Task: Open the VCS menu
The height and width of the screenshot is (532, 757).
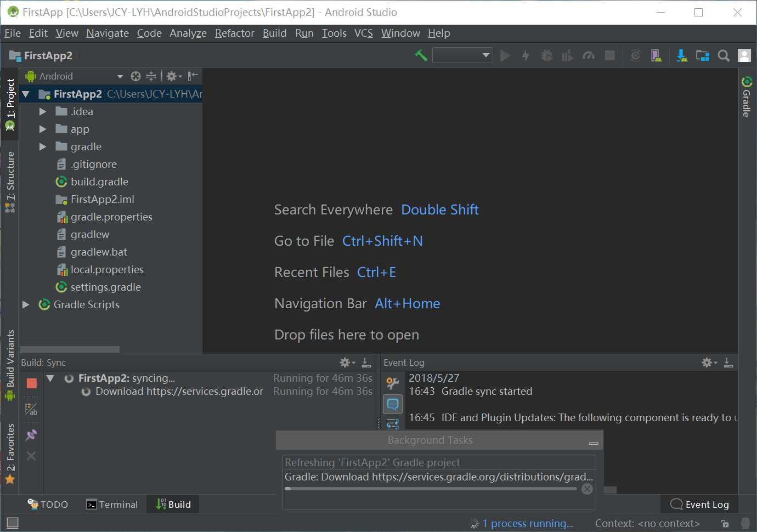Action: pos(364,33)
